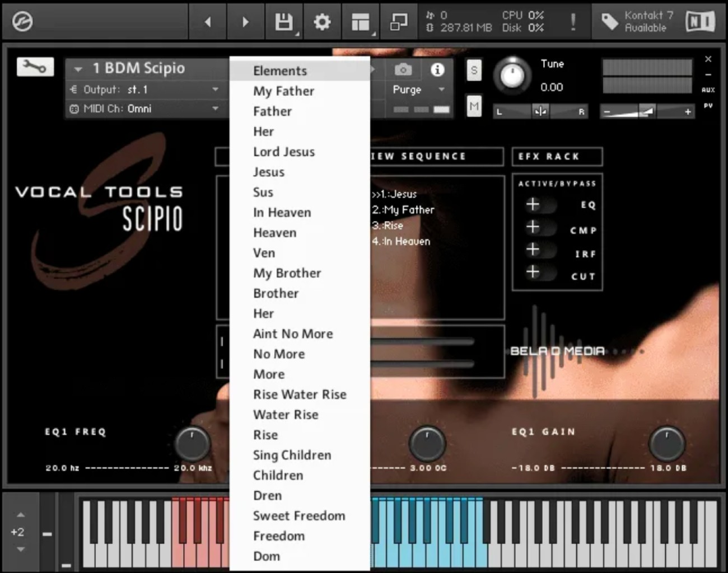Choose 'Sing Children' from the list
The height and width of the screenshot is (573, 728).
[x=300, y=455]
